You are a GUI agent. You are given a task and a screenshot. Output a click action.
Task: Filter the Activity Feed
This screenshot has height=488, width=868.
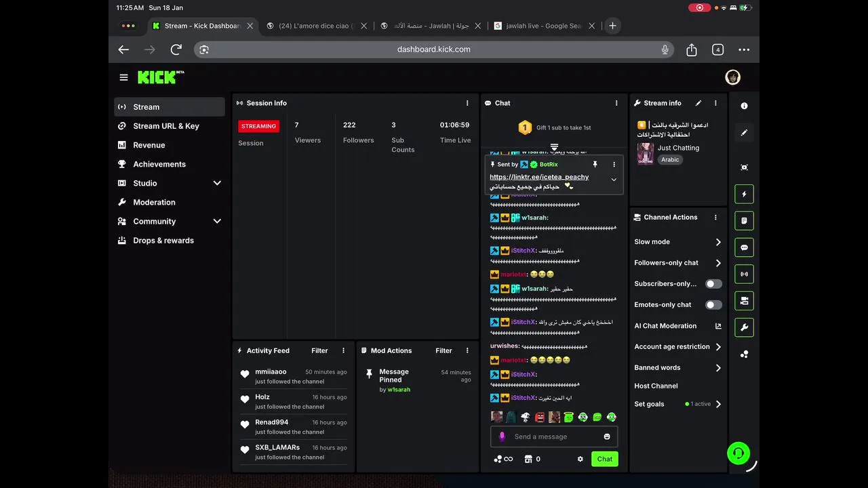pos(319,350)
